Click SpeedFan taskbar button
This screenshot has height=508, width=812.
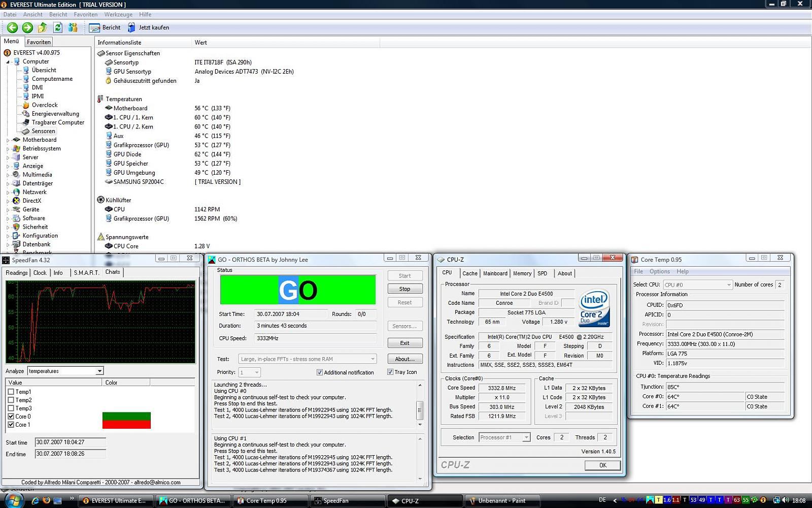(x=348, y=501)
